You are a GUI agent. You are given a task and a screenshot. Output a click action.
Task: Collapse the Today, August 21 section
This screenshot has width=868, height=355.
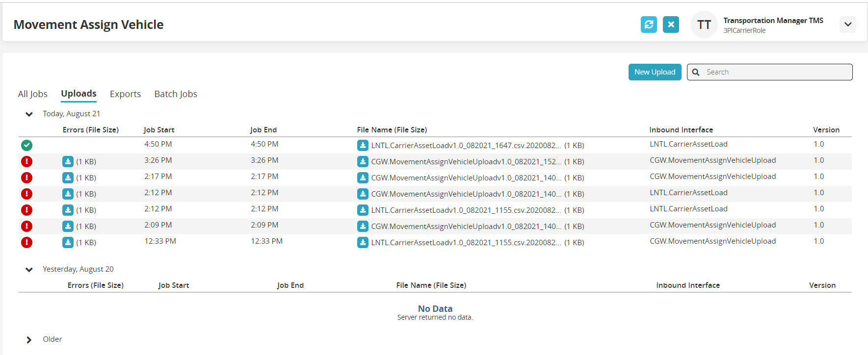tap(29, 114)
